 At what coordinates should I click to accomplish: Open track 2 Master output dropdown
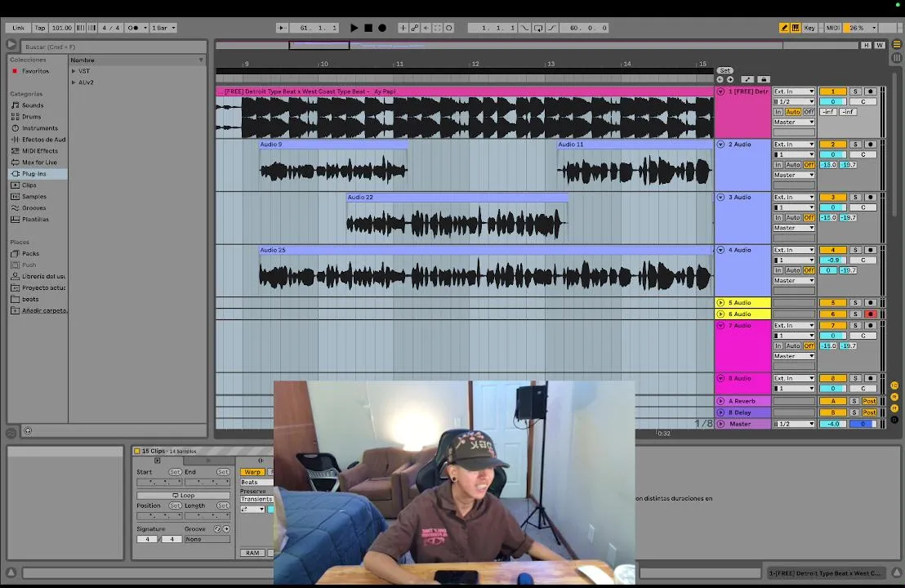coord(794,175)
